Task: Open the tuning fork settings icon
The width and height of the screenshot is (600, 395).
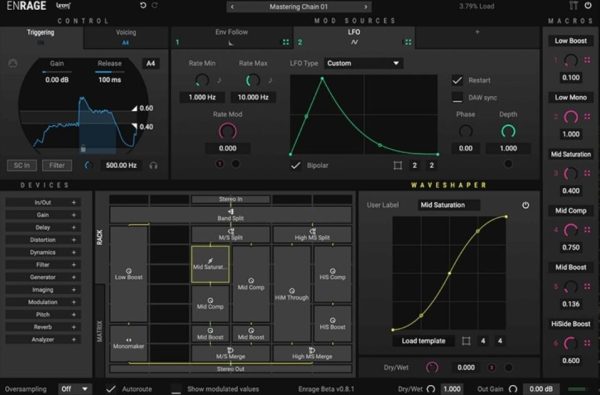Action: click(573, 5)
